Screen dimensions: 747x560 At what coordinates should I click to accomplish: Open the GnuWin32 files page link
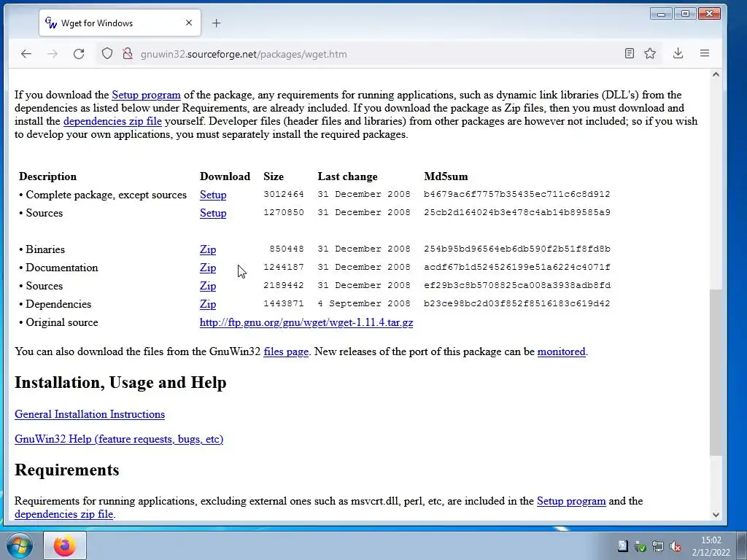tap(286, 351)
